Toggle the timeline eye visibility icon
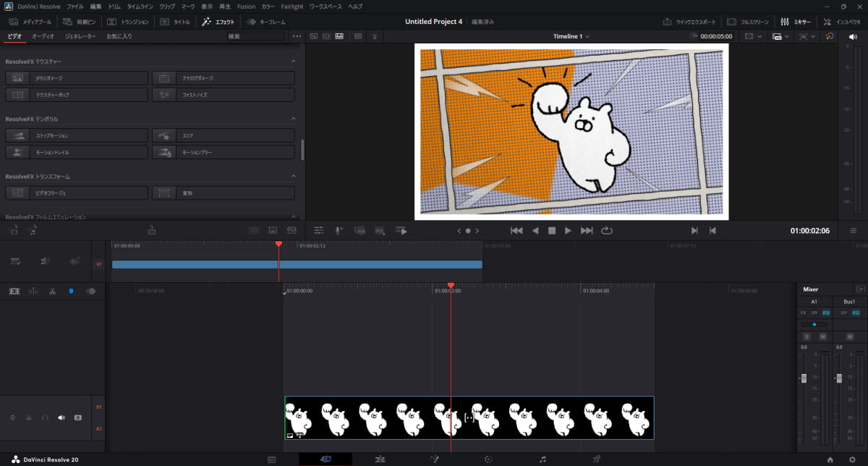Image resolution: width=868 pixels, height=466 pixels. pyautogui.click(x=90, y=291)
